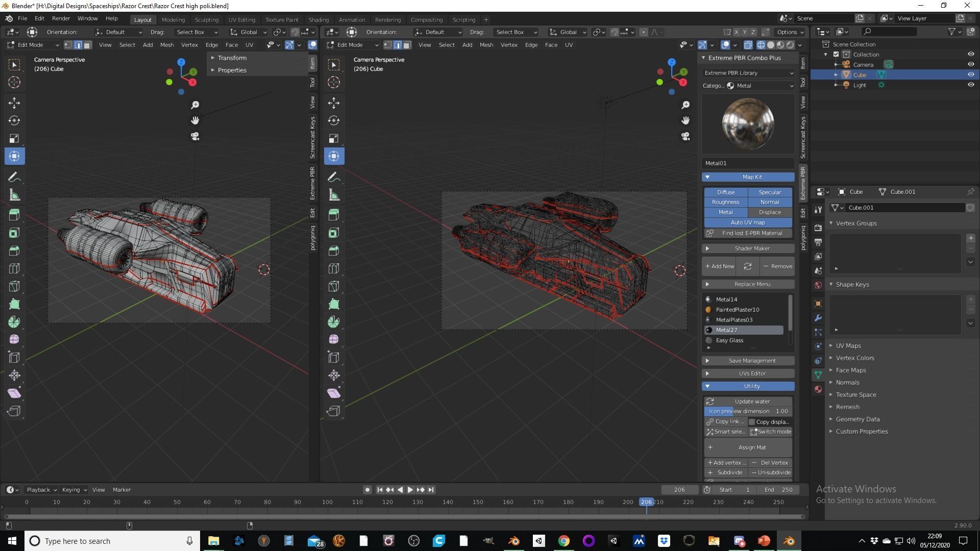Open the Metal category dropdown

[759, 86]
